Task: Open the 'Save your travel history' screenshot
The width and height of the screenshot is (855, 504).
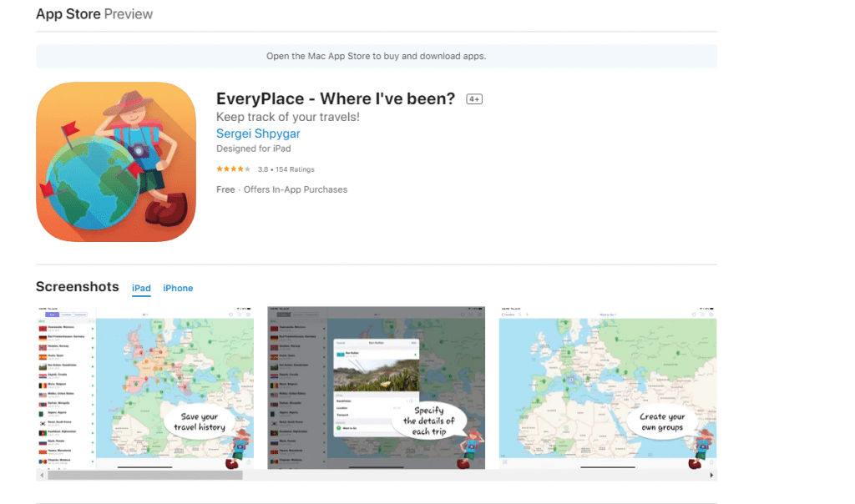Action: (145, 388)
